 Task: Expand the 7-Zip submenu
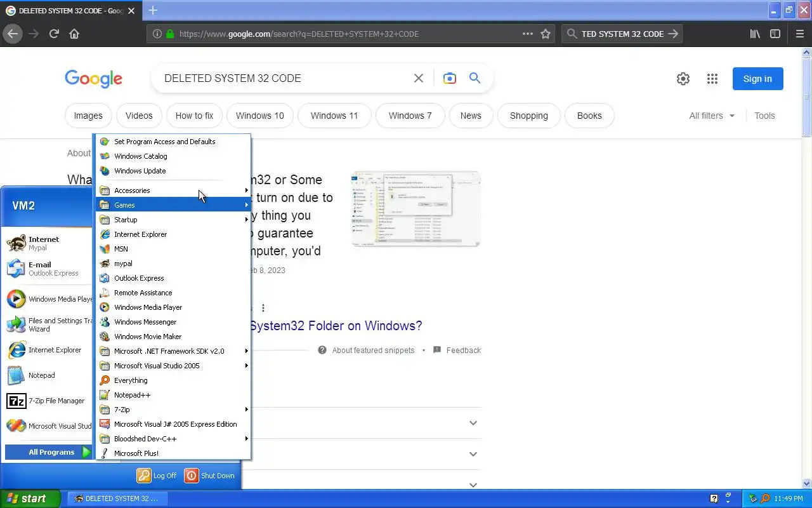(173, 410)
